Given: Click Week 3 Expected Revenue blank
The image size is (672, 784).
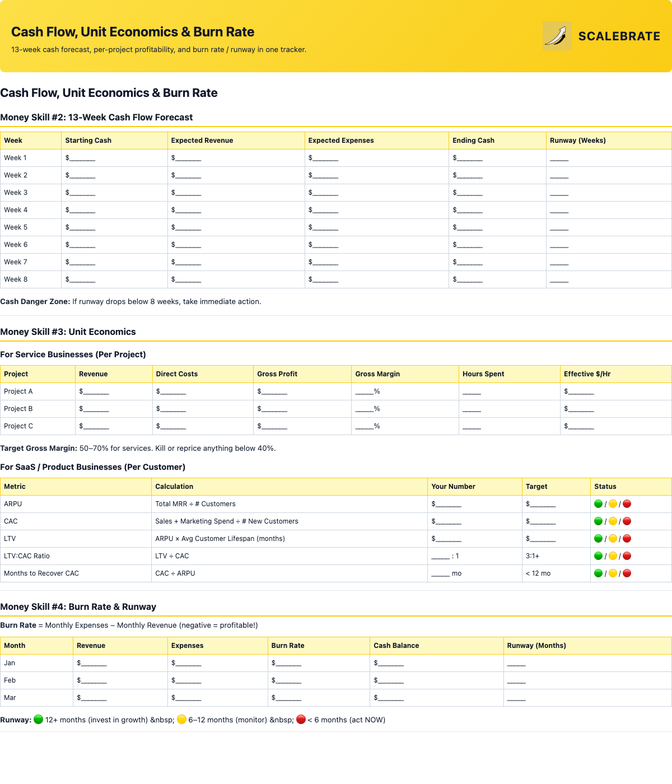Looking at the screenshot, I should pos(186,193).
